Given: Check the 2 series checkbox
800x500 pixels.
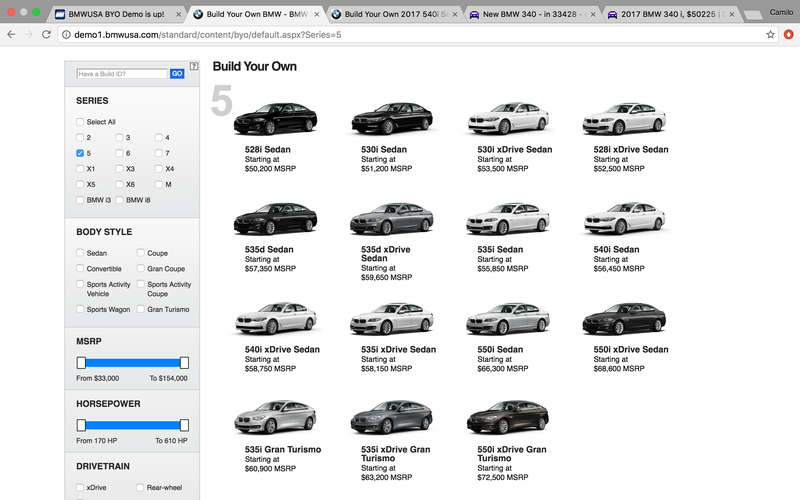Looking at the screenshot, I should (80, 138).
